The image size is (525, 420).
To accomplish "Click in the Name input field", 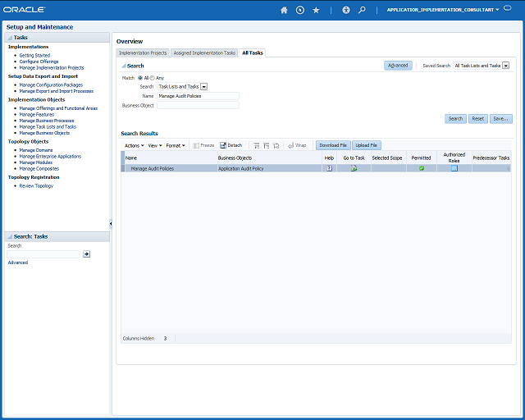I will point(198,96).
